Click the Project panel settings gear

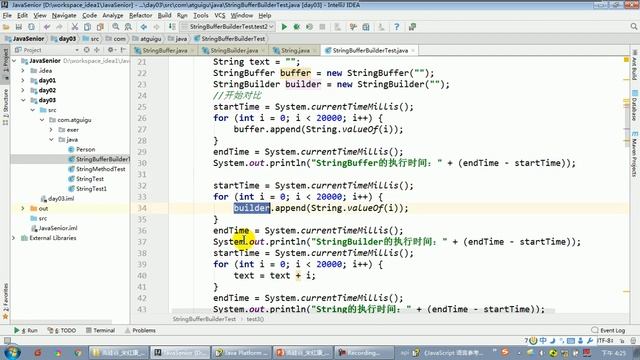pos(110,50)
